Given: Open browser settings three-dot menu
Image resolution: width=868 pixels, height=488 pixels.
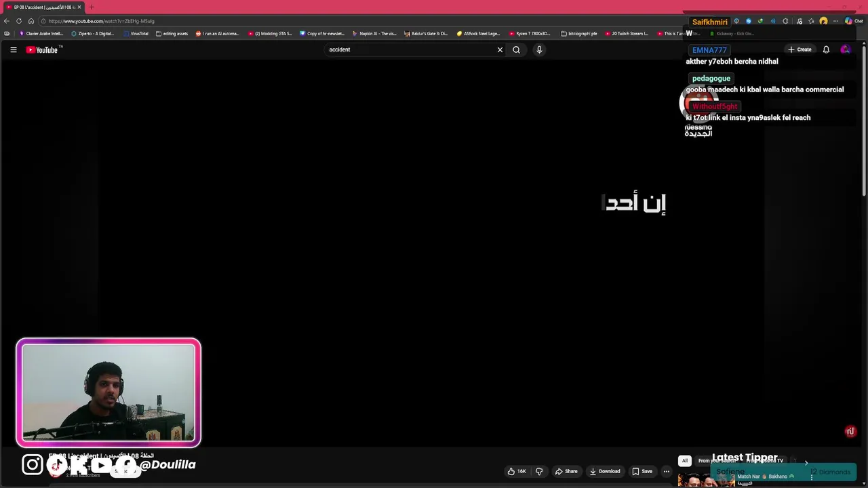Looking at the screenshot, I should pos(835,21).
